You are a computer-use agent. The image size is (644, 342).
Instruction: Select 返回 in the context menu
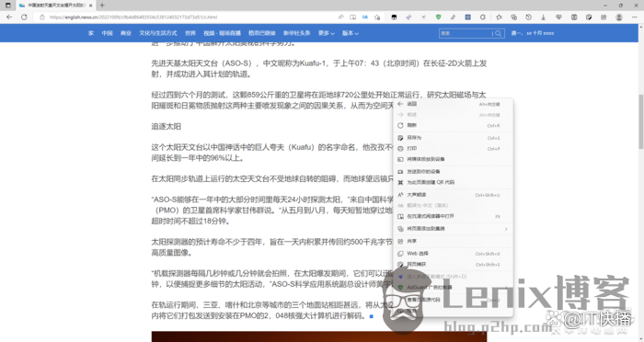[x=453, y=104]
